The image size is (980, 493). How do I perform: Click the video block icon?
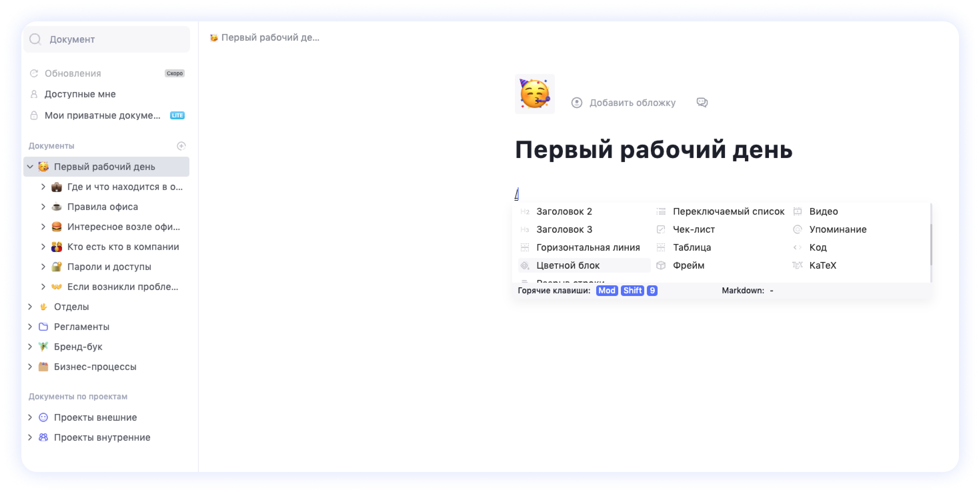tap(797, 212)
